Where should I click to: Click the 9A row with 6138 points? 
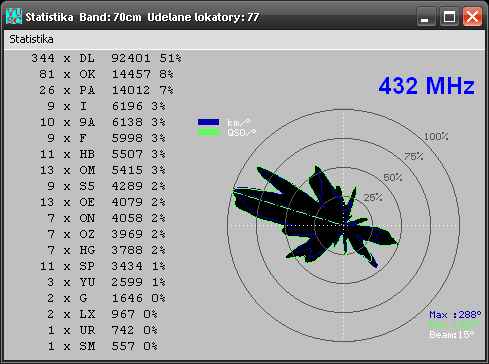click(102, 122)
